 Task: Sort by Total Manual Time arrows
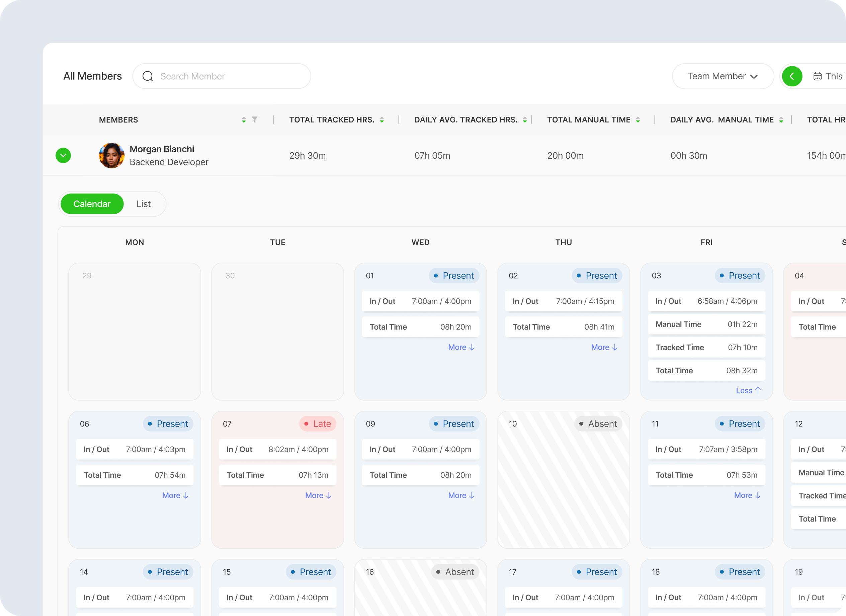pyautogui.click(x=638, y=120)
